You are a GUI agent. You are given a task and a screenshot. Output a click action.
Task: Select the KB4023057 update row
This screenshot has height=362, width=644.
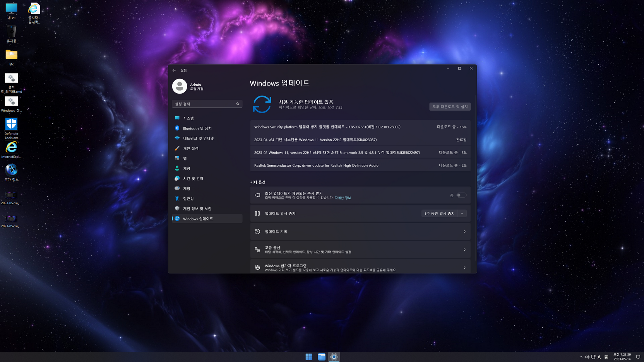coord(360,140)
